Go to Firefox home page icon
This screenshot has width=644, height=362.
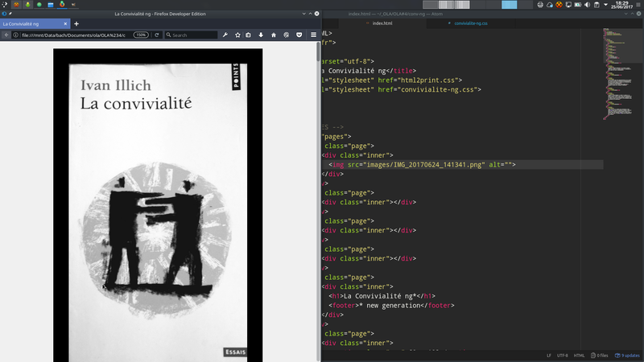coord(274,35)
